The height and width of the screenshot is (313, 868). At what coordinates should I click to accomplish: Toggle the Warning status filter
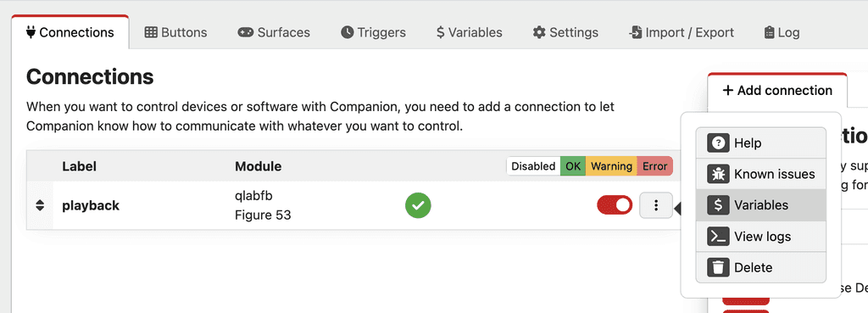(611, 166)
